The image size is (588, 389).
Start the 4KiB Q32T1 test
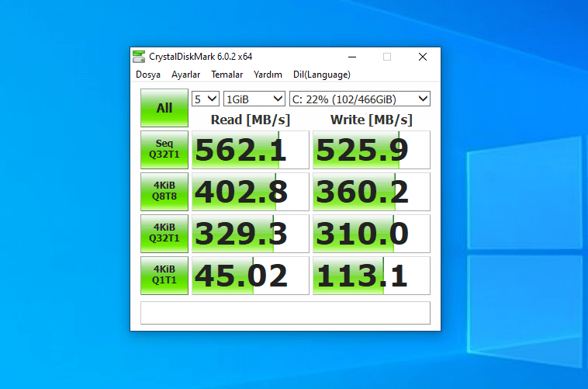(164, 234)
